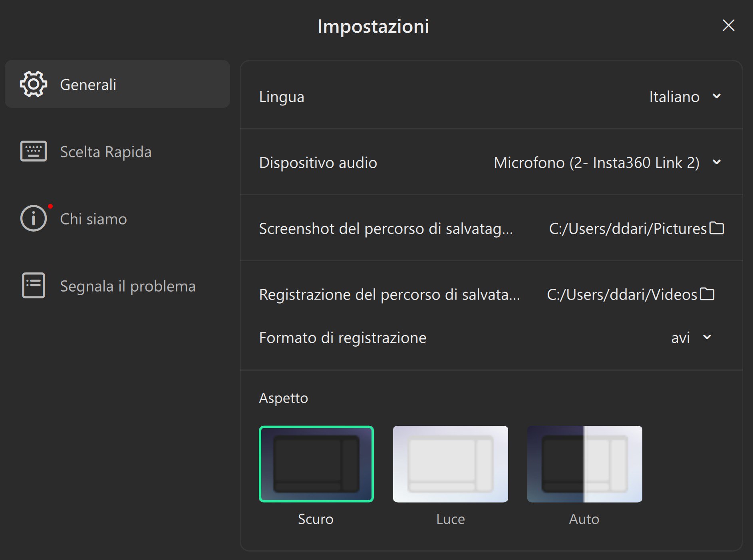Switch to the Chi siamo section
Screen dimensions: 753x560
(93, 219)
